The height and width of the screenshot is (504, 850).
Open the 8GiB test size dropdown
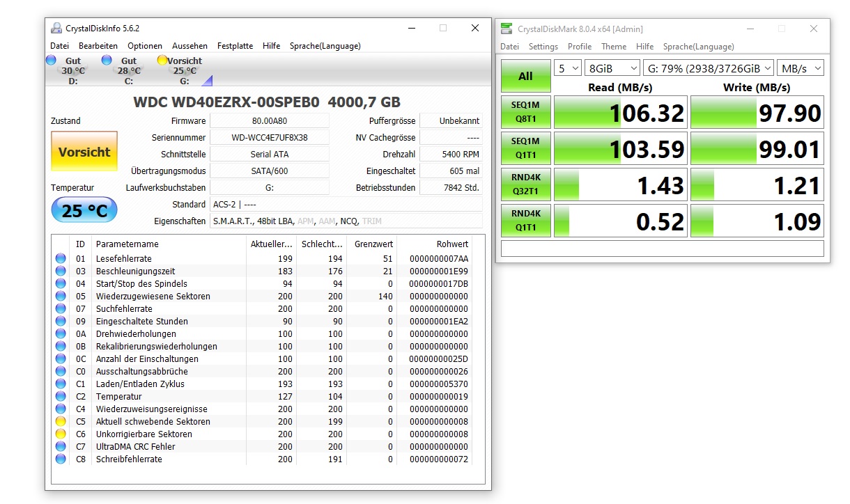pyautogui.click(x=611, y=68)
